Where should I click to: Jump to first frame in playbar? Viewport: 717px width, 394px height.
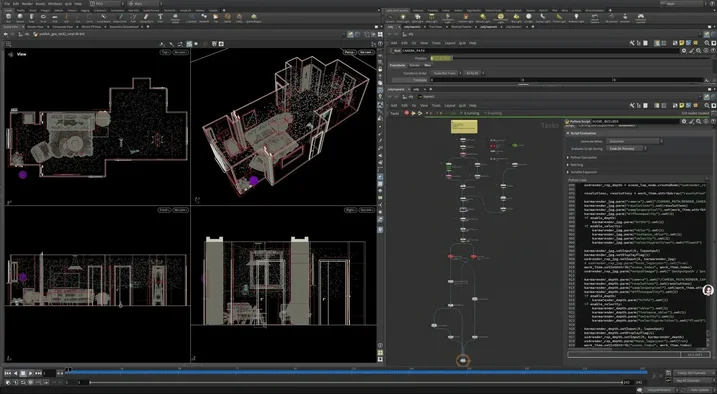(7, 373)
